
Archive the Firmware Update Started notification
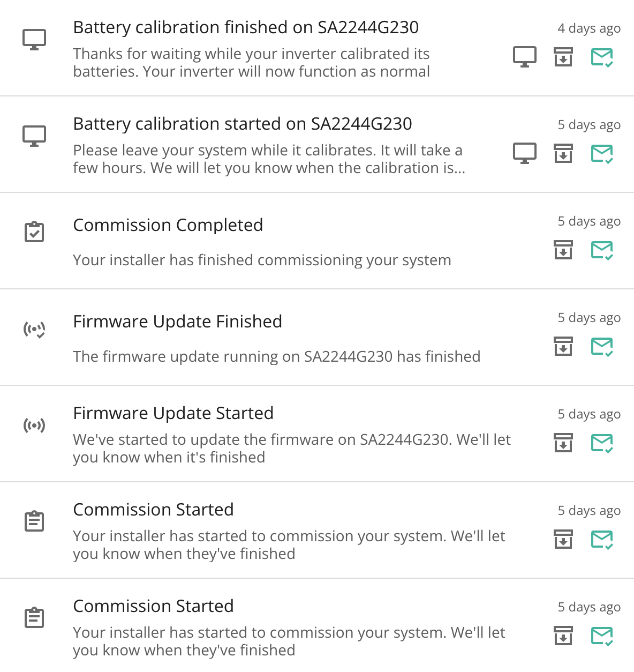coord(563,443)
